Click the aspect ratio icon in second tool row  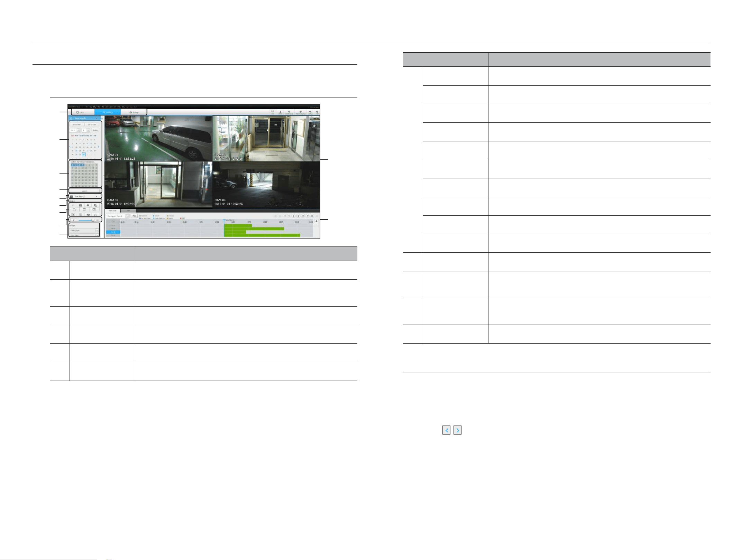(x=84, y=209)
